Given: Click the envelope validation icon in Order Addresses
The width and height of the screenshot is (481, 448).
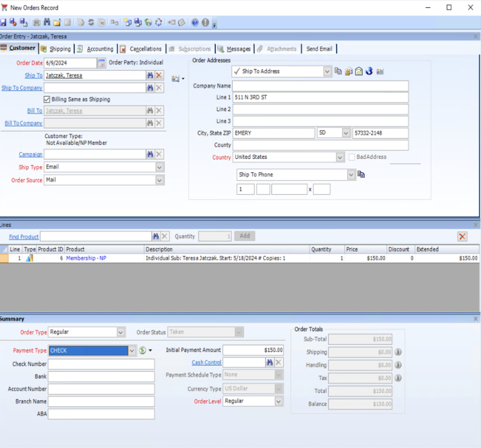Looking at the screenshot, I should 359,71.
